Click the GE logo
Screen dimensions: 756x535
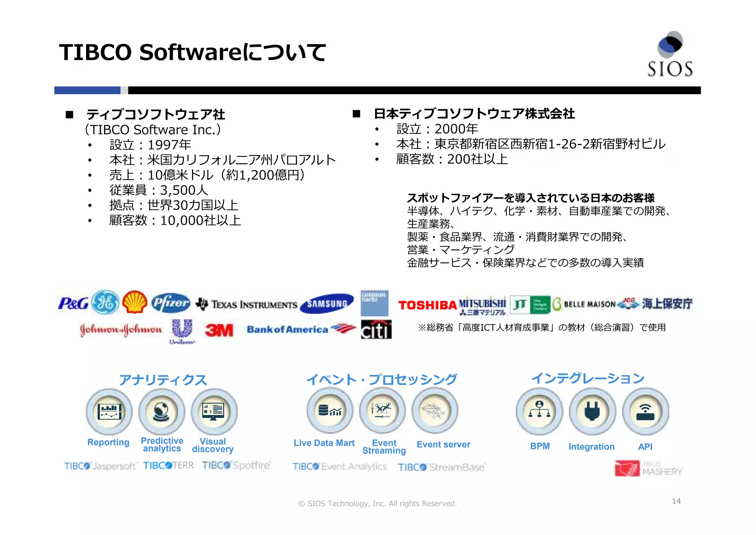click(x=105, y=302)
